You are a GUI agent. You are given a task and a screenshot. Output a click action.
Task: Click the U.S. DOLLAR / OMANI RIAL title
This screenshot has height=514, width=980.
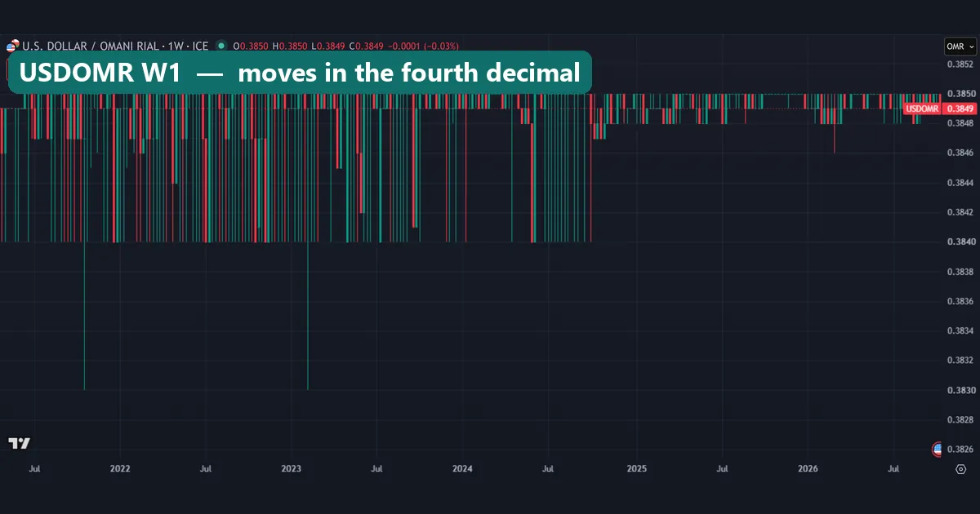click(90, 46)
